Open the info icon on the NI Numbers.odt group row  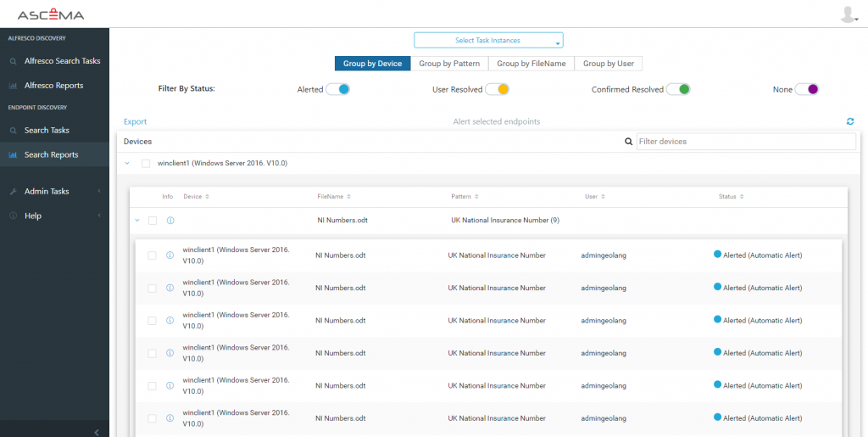(170, 221)
